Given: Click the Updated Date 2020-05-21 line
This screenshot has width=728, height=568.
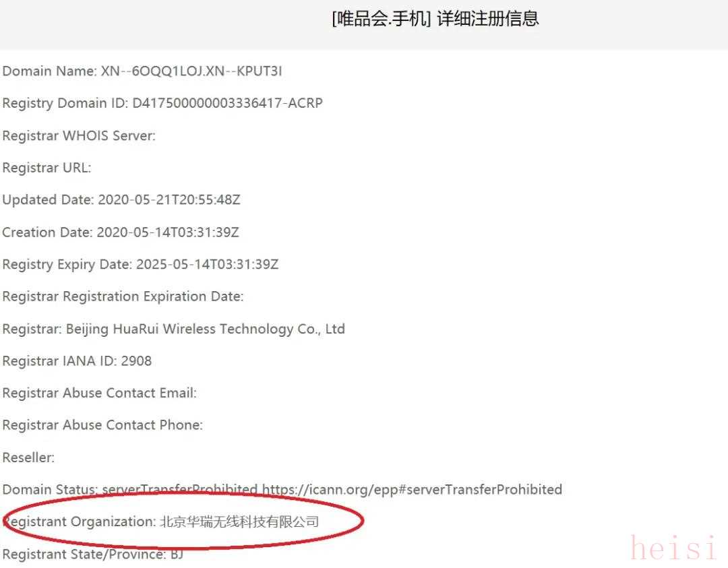Looking at the screenshot, I should (x=121, y=199).
